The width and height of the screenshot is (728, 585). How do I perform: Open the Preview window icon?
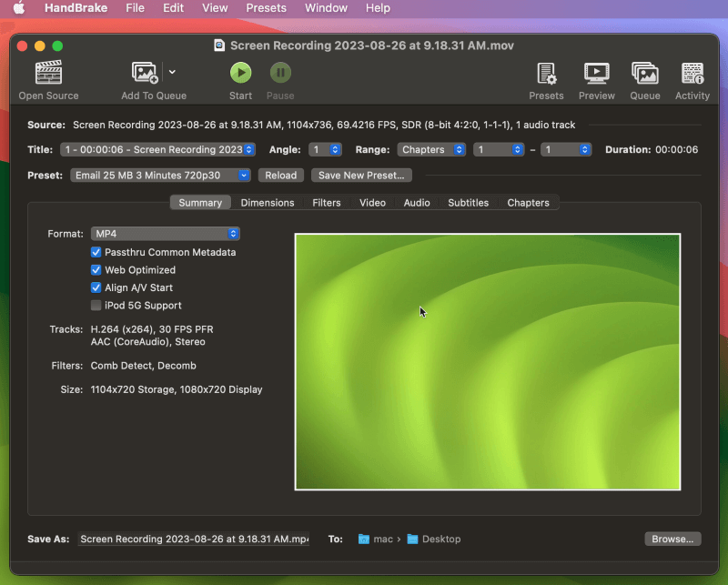pyautogui.click(x=596, y=74)
